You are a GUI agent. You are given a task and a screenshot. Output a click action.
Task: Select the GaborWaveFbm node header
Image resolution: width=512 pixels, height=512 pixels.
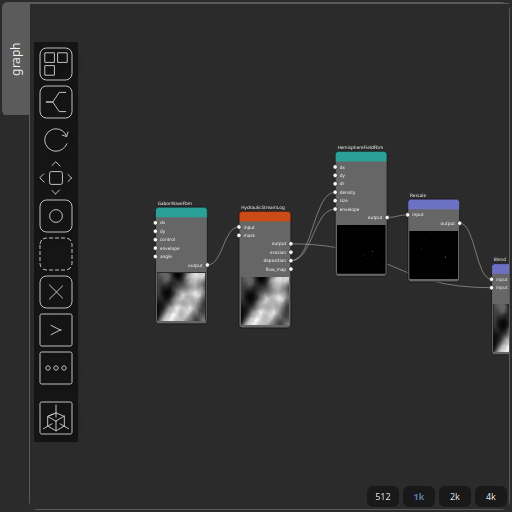pos(181,213)
